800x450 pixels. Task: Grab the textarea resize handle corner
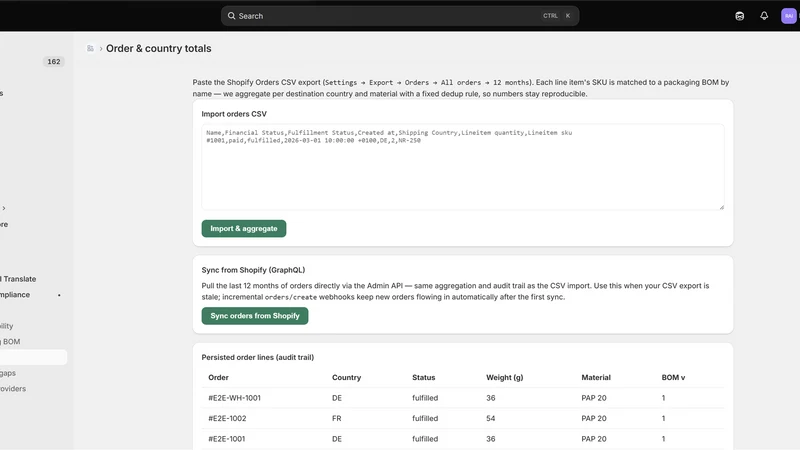pyautogui.click(x=721, y=207)
